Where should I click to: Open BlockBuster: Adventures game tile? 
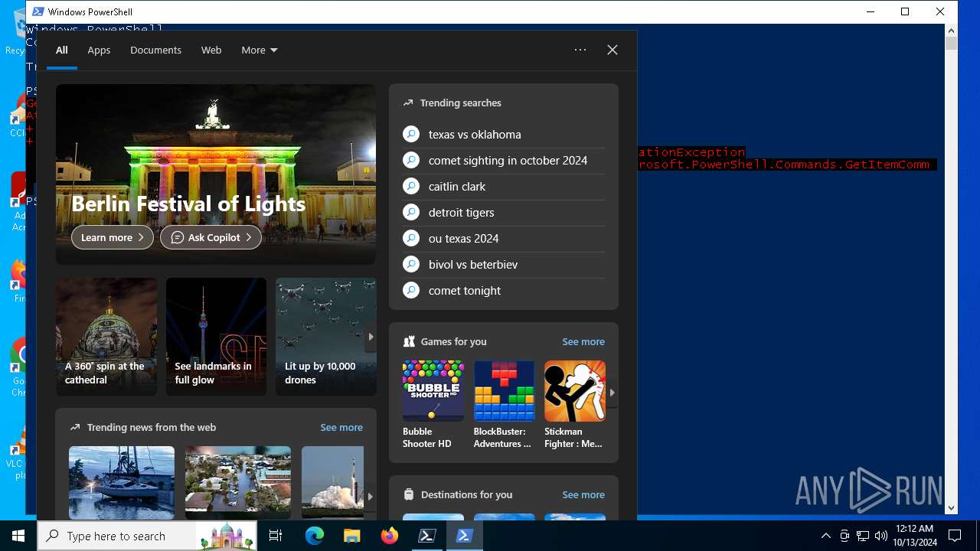point(503,405)
